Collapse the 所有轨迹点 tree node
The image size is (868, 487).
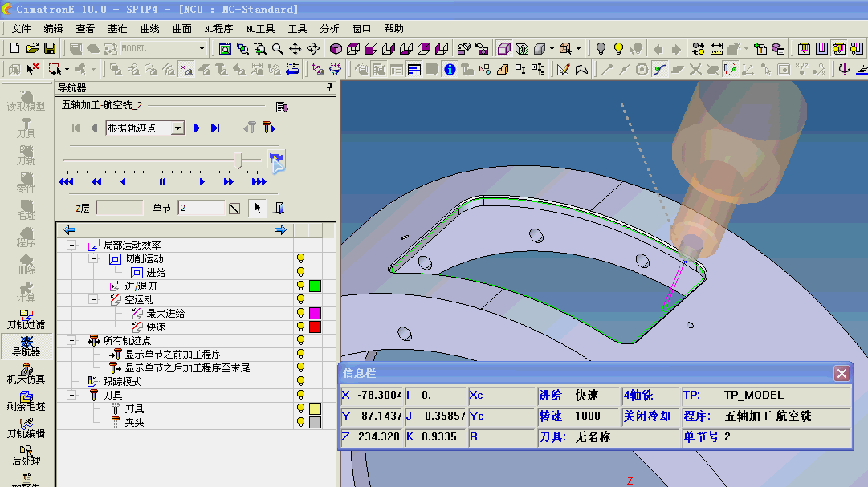[71, 340]
